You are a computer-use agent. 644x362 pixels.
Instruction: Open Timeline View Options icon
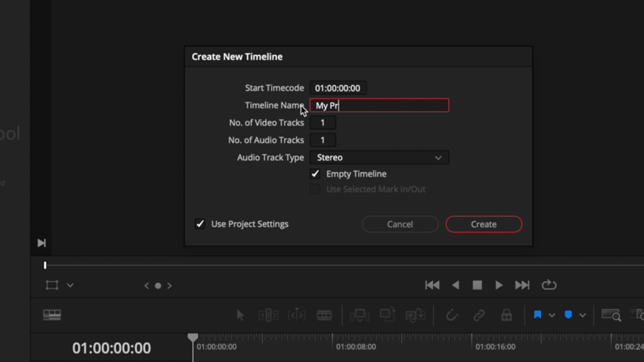[52, 315]
